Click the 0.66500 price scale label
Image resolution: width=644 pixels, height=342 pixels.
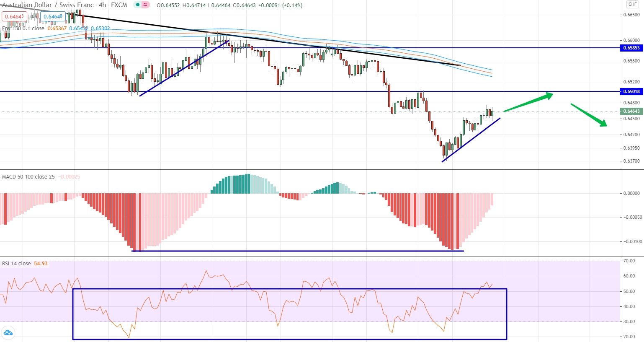(631, 15)
